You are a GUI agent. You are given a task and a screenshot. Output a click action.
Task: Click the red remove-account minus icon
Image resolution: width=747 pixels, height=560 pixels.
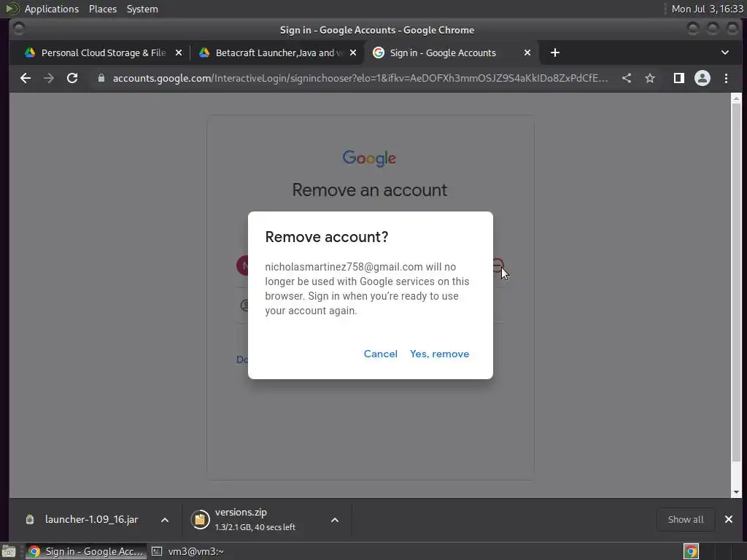tap(498, 265)
